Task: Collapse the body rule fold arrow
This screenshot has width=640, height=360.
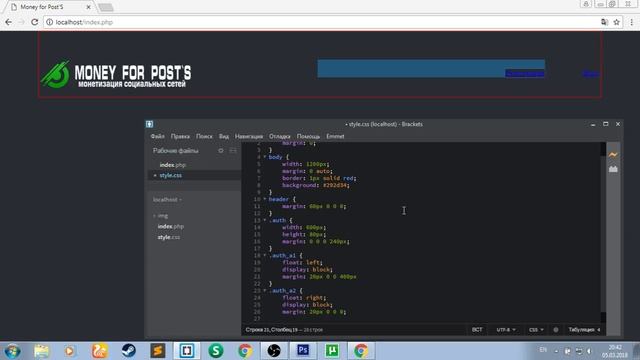Action: pos(264,157)
